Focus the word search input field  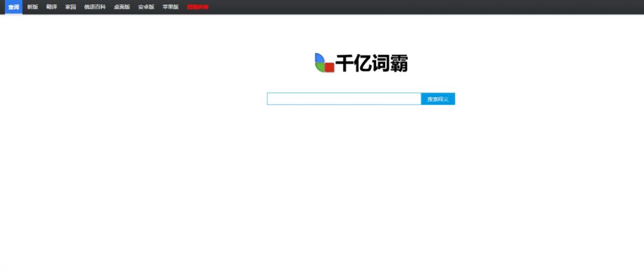click(344, 98)
